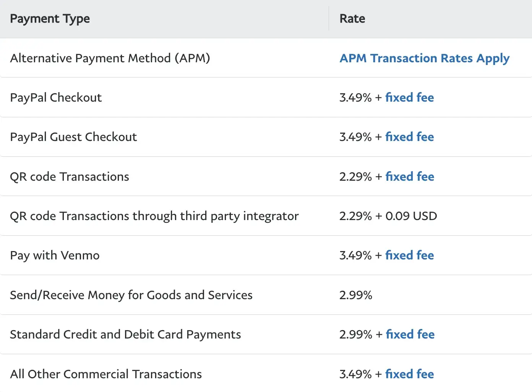
Task: Select Send/Receive Money for Goods and Services
Action: click(x=131, y=295)
